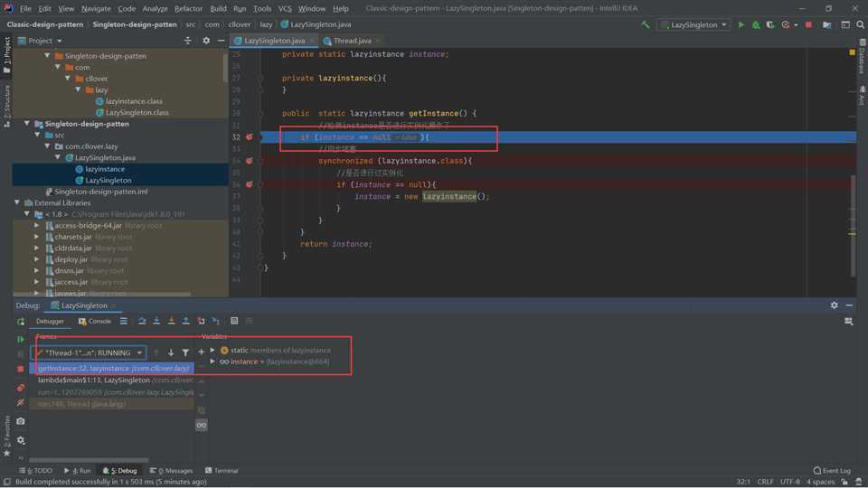
Task: Run with coverage using the shield icon
Action: [770, 25]
